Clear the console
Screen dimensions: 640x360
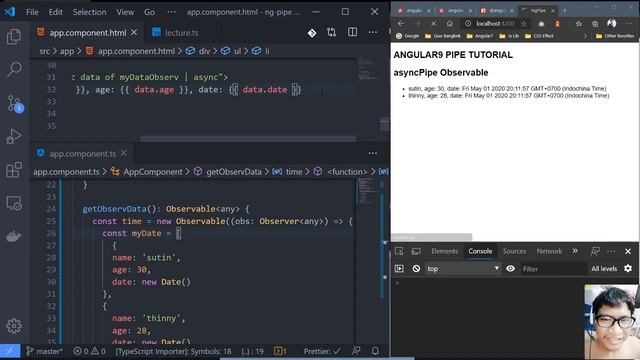point(416,269)
